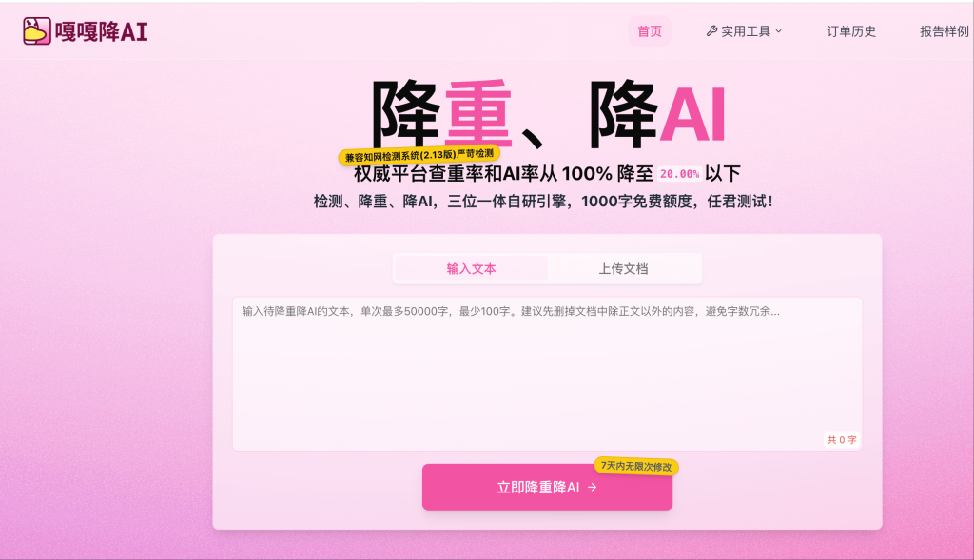Click the pink 重 heading character

pos(478,113)
